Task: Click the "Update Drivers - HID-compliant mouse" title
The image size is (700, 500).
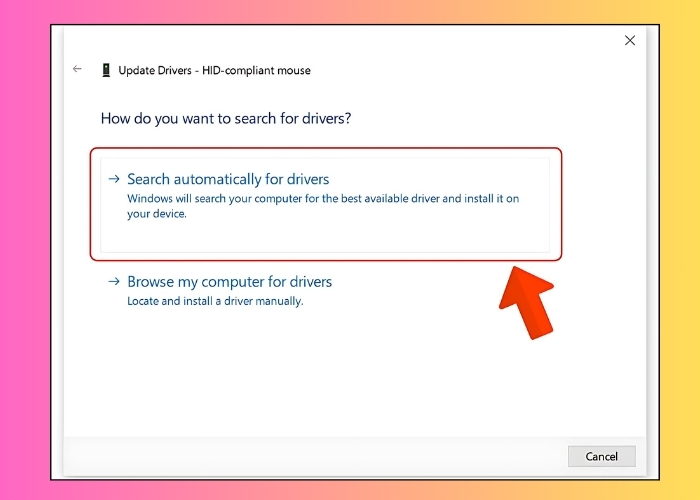Action: point(214,70)
